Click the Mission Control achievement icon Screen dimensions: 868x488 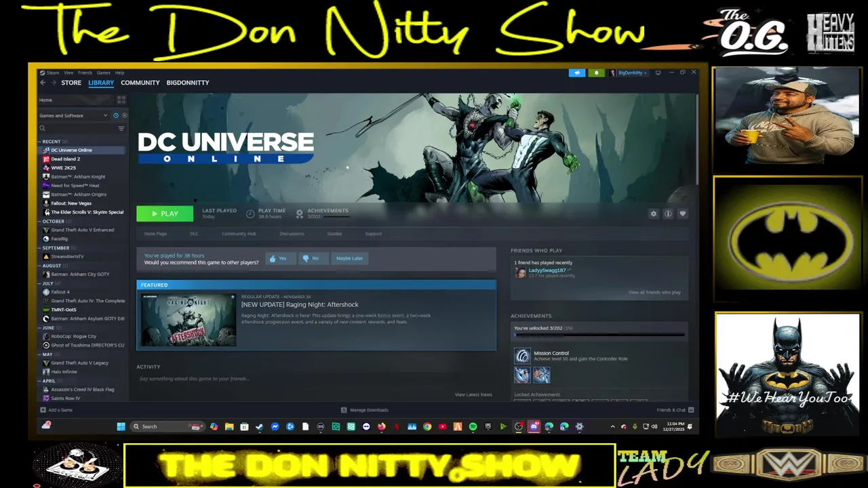pos(522,356)
